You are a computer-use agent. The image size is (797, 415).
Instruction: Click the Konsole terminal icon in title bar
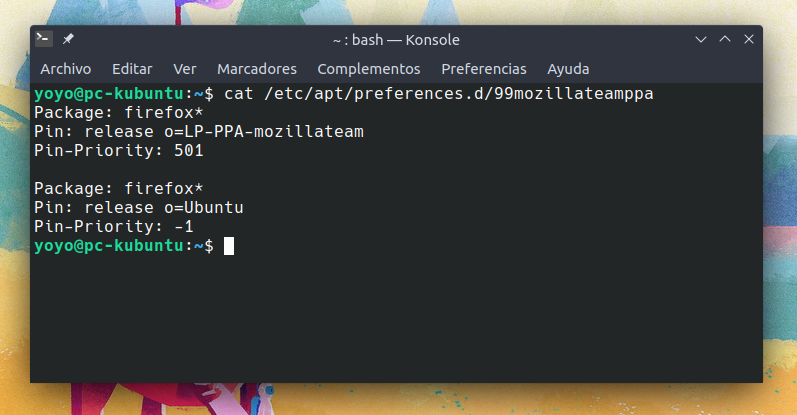click(44, 39)
